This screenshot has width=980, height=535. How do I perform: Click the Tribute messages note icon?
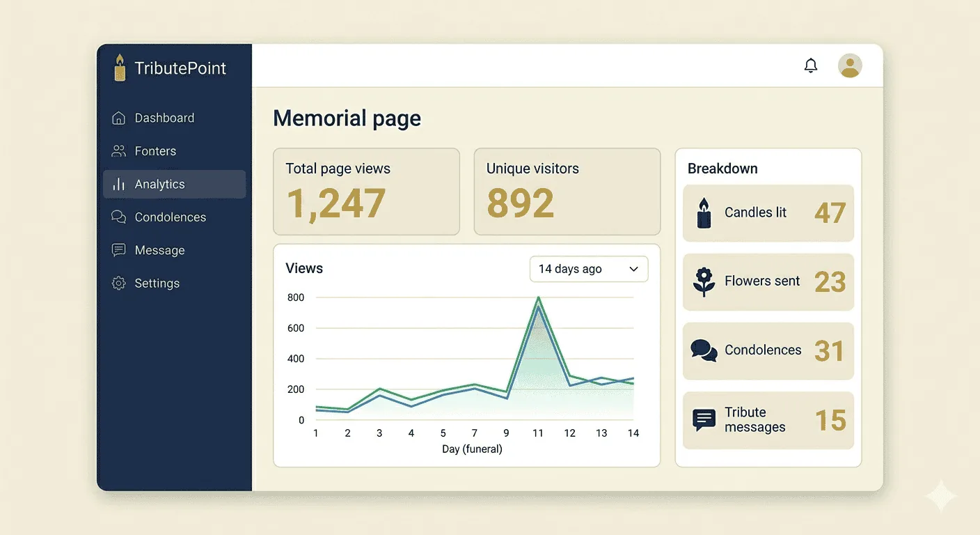click(703, 419)
